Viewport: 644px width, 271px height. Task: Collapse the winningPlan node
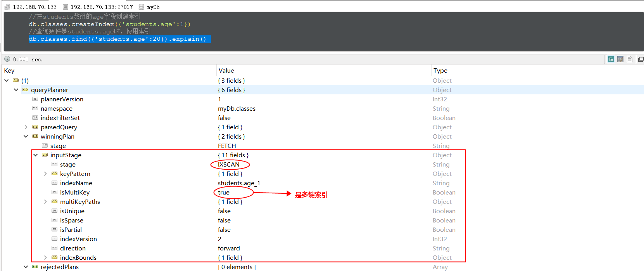(x=26, y=136)
